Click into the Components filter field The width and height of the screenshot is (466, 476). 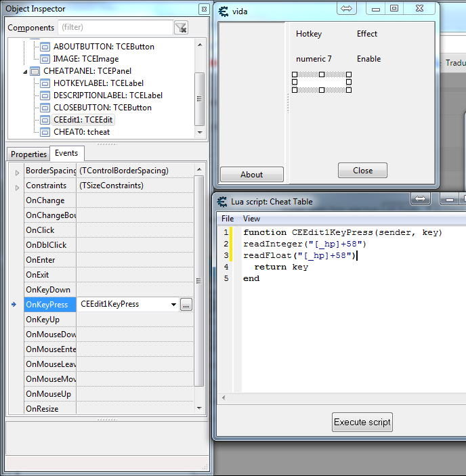(x=115, y=28)
